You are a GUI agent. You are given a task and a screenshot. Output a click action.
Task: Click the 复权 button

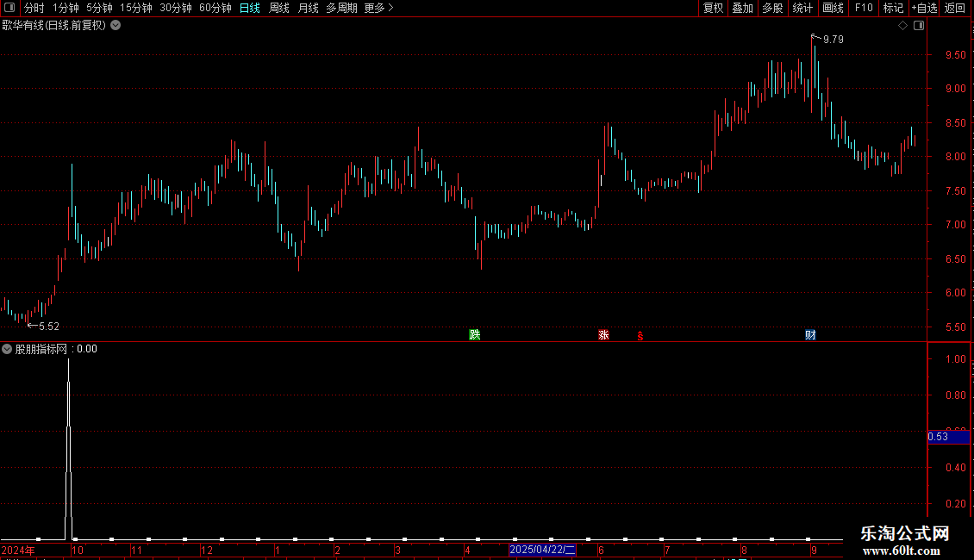click(713, 8)
